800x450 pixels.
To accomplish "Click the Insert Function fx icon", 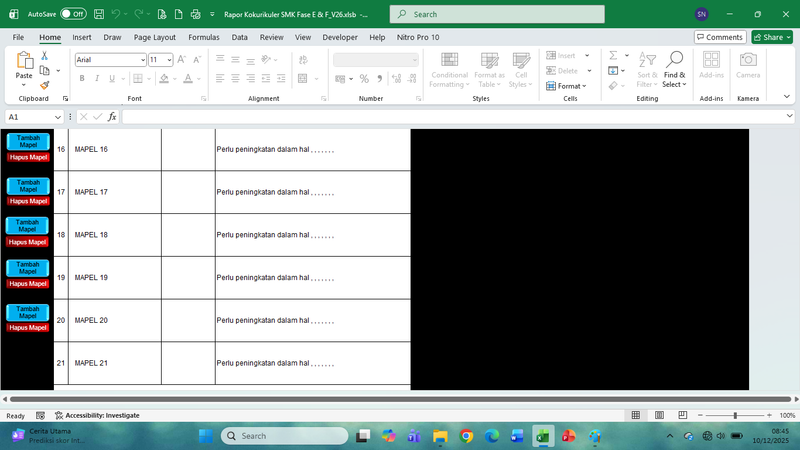I will click(x=112, y=117).
